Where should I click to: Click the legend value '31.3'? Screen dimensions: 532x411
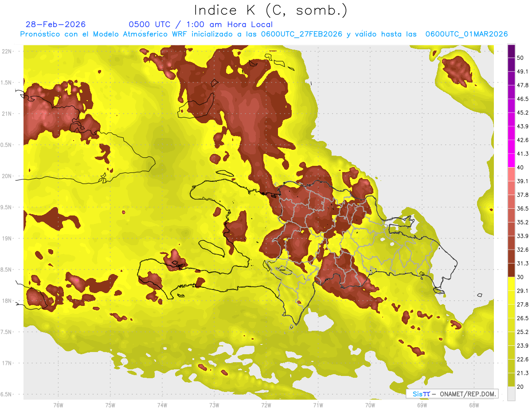tap(522, 263)
